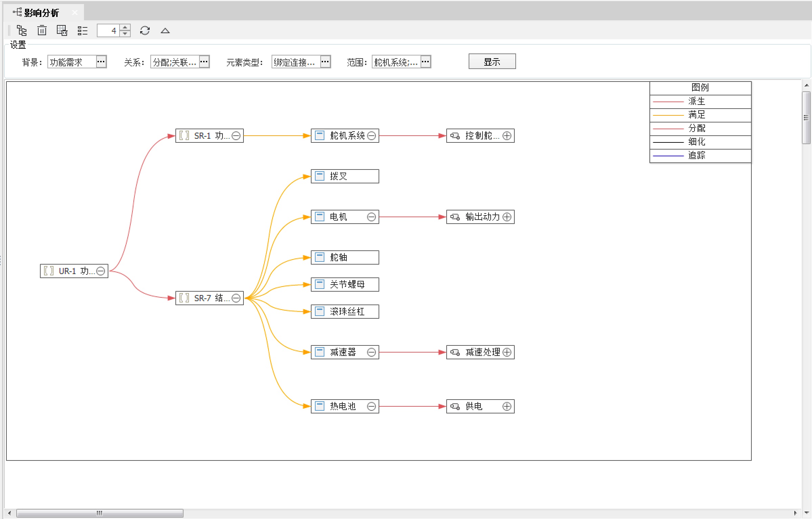
Task: Select the 影响分析 tab
Action: pos(41,13)
